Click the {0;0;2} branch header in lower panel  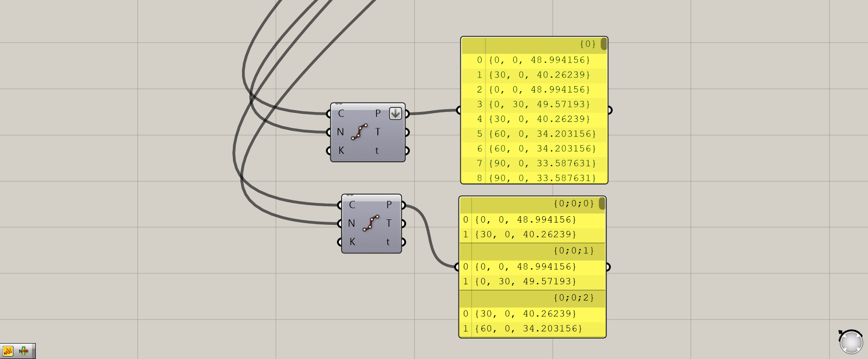[x=574, y=298]
